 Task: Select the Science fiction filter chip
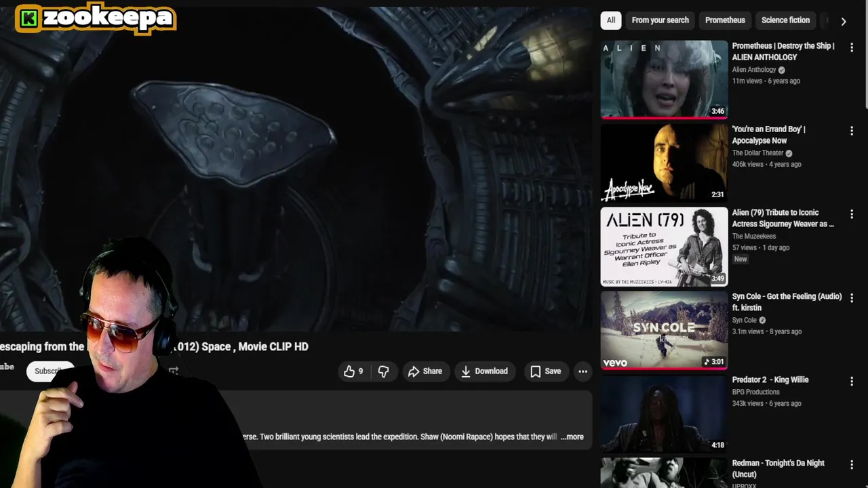(785, 20)
